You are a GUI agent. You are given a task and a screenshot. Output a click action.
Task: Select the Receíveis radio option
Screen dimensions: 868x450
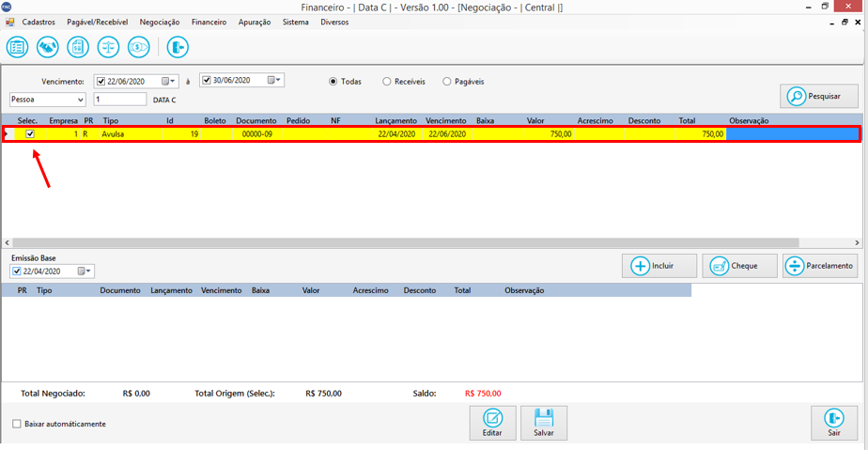click(387, 82)
